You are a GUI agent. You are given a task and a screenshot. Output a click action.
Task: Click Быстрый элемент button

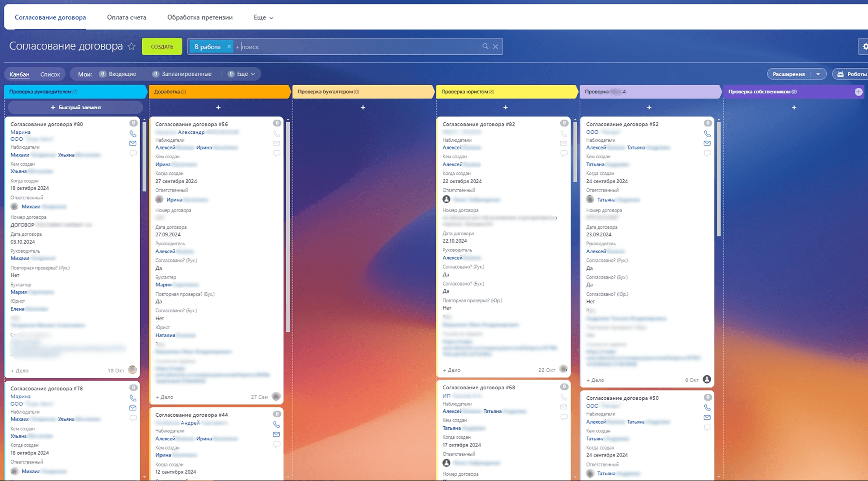pyautogui.click(x=76, y=107)
